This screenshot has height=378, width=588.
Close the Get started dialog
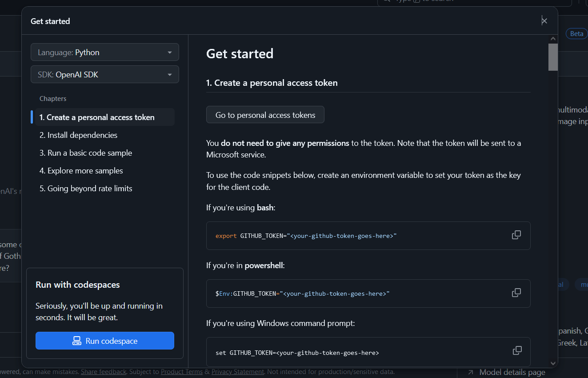544,21
